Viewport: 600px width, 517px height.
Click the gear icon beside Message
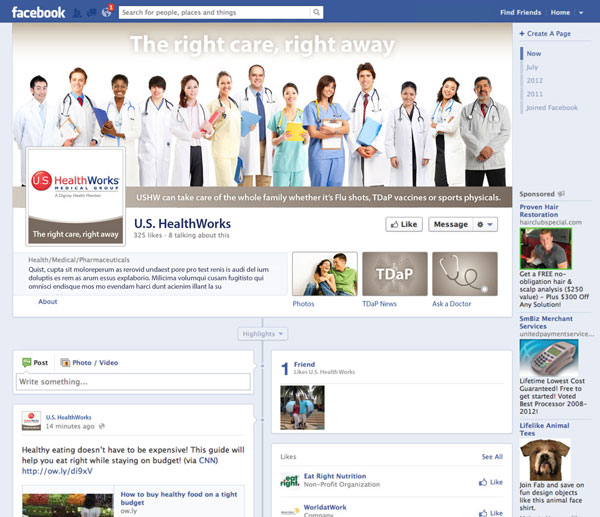click(480, 224)
